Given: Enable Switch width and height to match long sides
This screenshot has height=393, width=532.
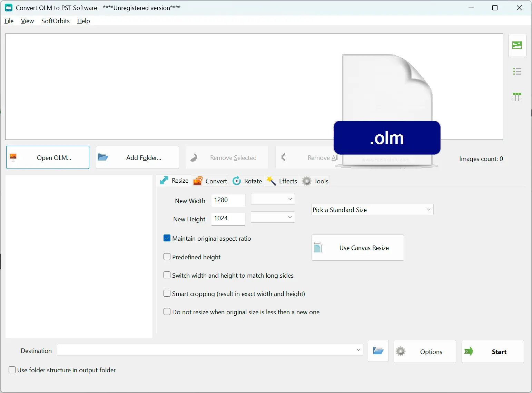Looking at the screenshot, I should coord(167,275).
